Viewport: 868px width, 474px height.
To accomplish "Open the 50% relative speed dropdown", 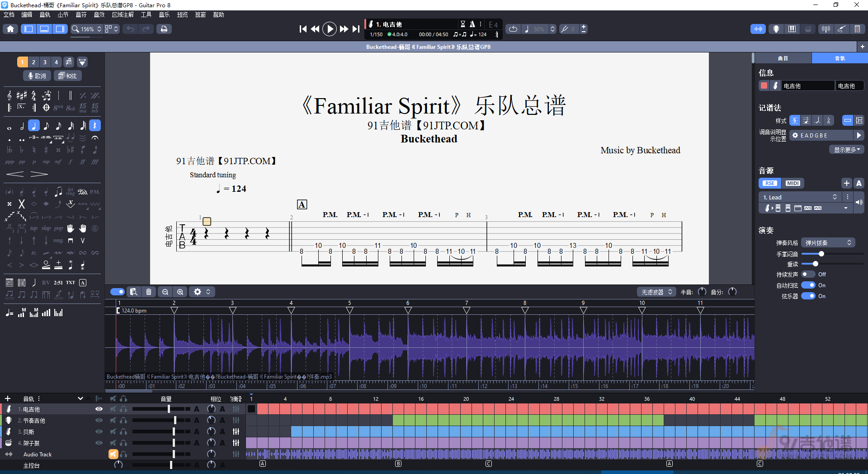I will pos(539,29).
